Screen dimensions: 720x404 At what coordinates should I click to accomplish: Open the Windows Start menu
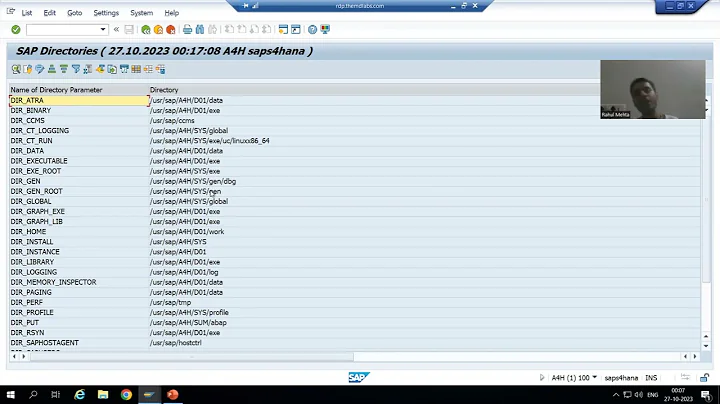pyautogui.click(x=10, y=394)
